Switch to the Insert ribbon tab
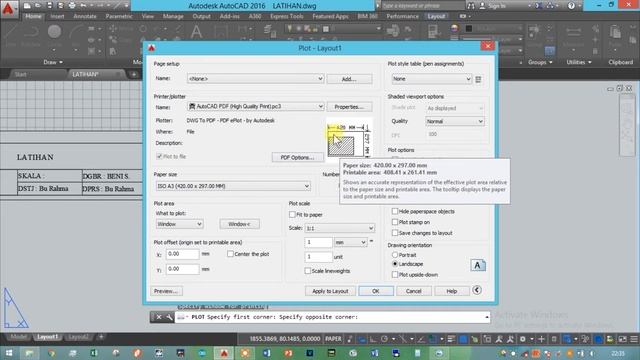The width and height of the screenshot is (640, 360). click(x=58, y=16)
